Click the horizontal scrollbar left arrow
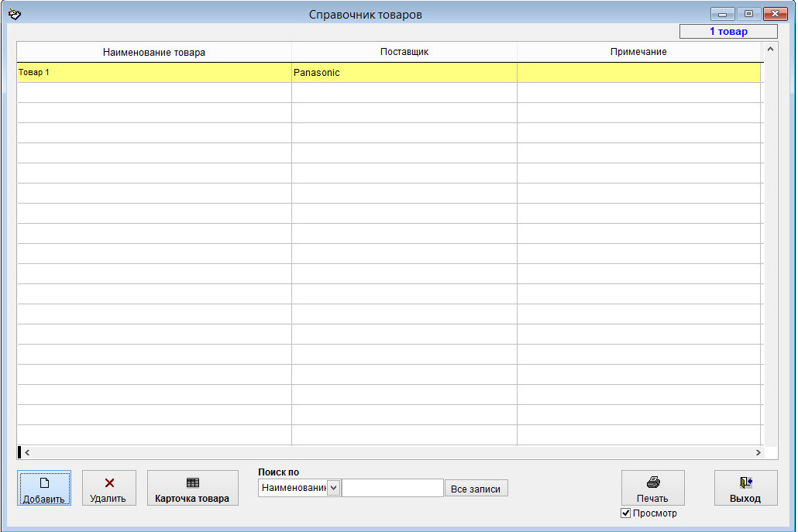The image size is (798, 532). click(27, 452)
